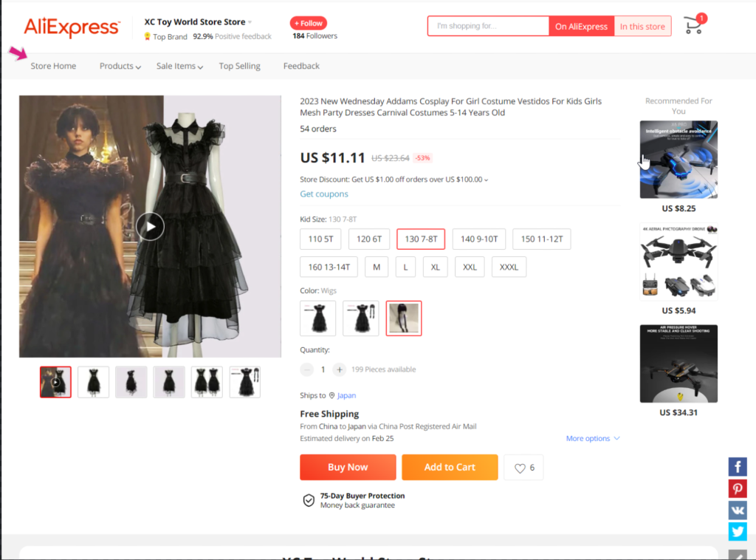Open the shopping cart icon
The image size is (756, 560).
coord(693,26)
